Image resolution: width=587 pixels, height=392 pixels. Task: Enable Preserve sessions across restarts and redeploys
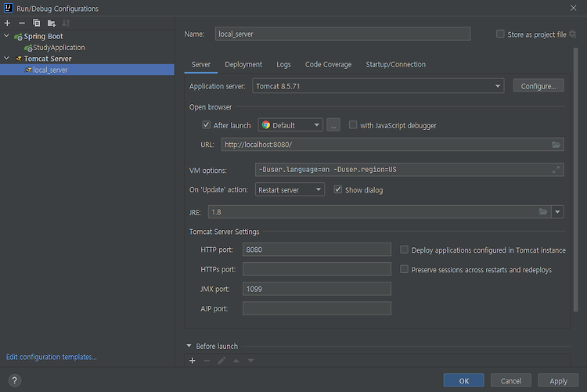tap(404, 269)
